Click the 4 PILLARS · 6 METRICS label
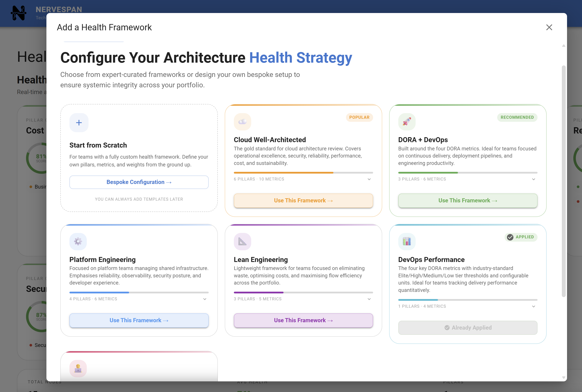 (x=93, y=299)
